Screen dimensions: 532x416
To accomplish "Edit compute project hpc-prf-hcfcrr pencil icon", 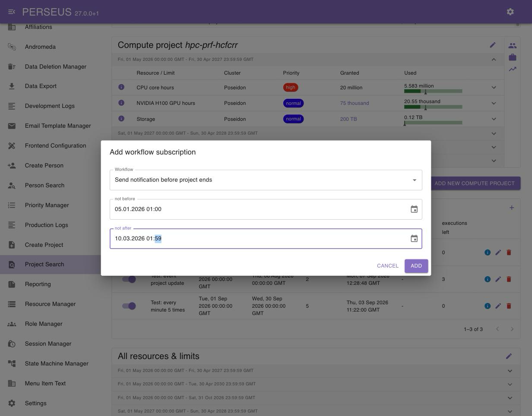I will (x=493, y=45).
